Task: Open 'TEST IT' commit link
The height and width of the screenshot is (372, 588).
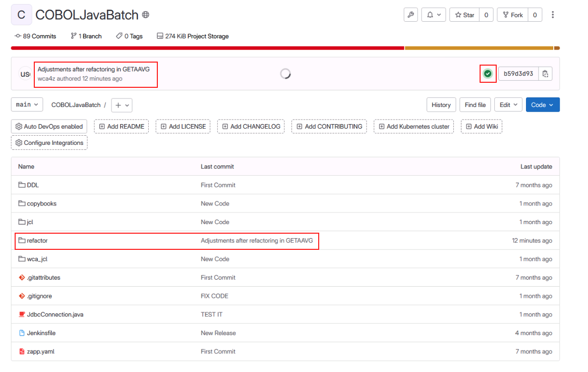Action: (x=211, y=314)
